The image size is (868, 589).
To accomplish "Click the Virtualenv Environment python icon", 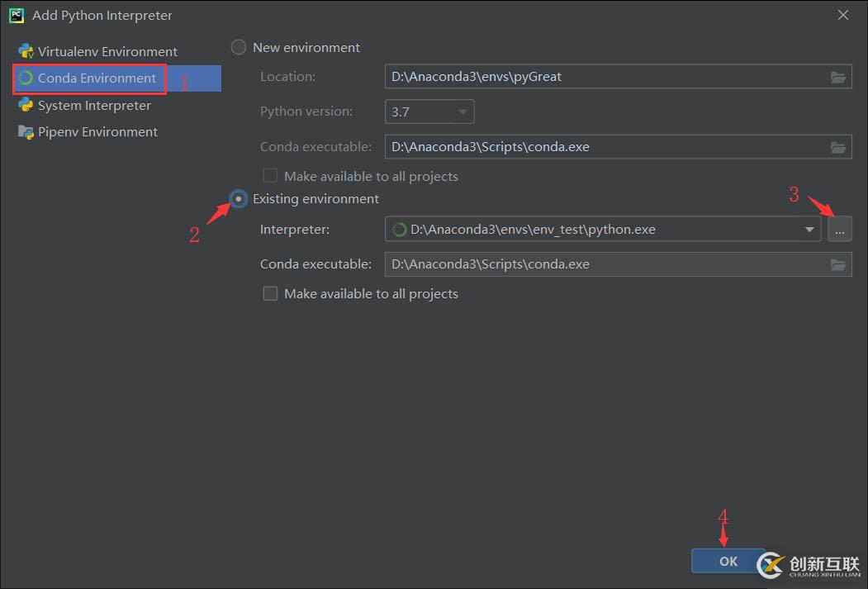I will [26, 51].
